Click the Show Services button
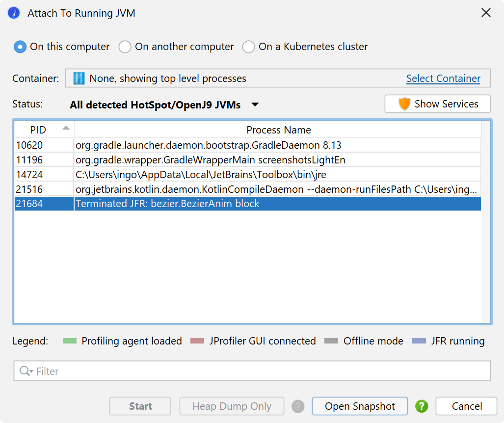The width and height of the screenshot is (504, 423). (437, 104)
